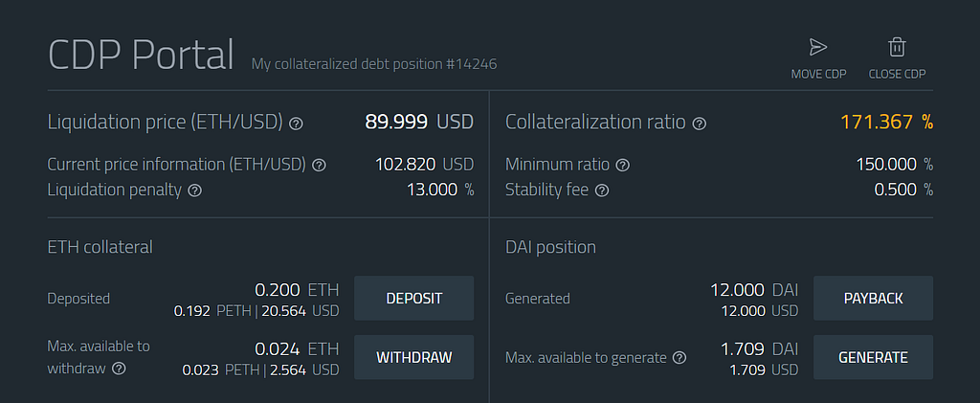Viewport: 980px width, 403px height.
Task: Click the 171.367 % collateralization ratio value
Action: pyautogui.click(x=886, y=122)
